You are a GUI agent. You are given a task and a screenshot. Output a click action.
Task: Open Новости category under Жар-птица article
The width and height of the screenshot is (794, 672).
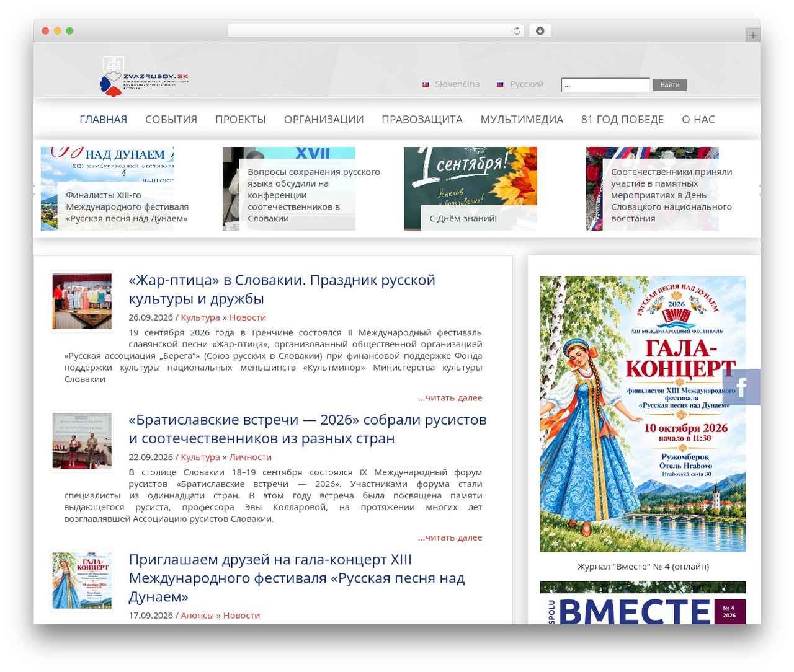tap(248, 317)
